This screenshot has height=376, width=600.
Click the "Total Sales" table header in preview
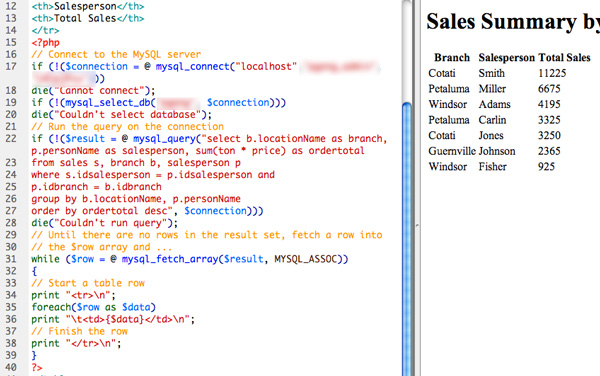coord(564,57)
